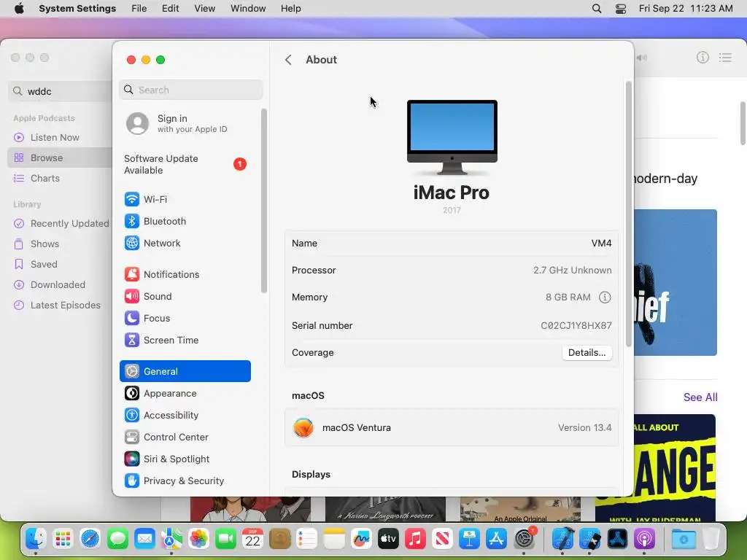Open Calendar from the Dock
This screenshot has height=560, width=747.
coord(252,539)
